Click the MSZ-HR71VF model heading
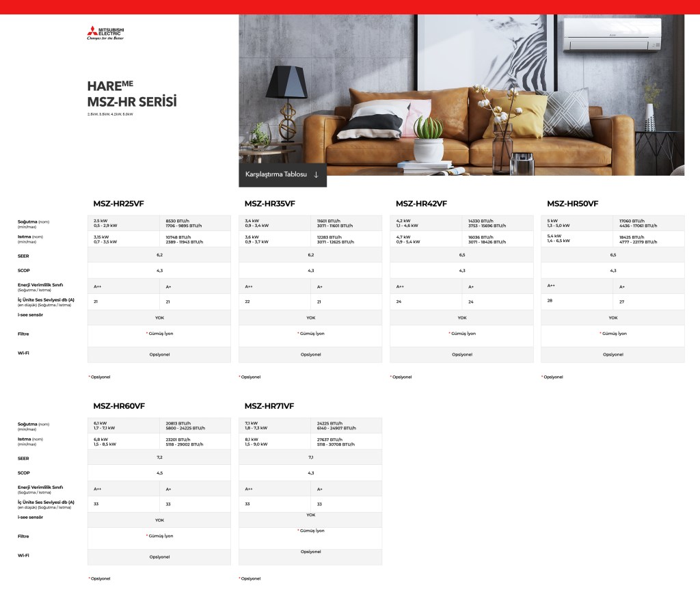Viewport: 700px width, 603px height. tap(269, 405)
